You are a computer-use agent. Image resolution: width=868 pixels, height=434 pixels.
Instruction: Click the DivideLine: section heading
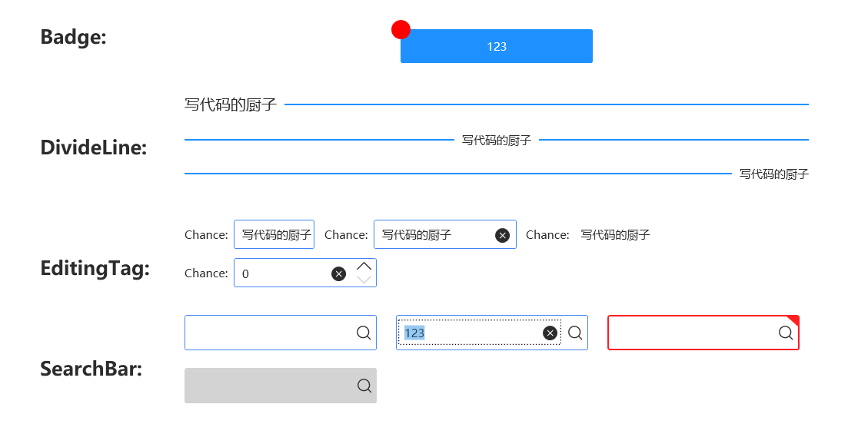tap(94, 147)
